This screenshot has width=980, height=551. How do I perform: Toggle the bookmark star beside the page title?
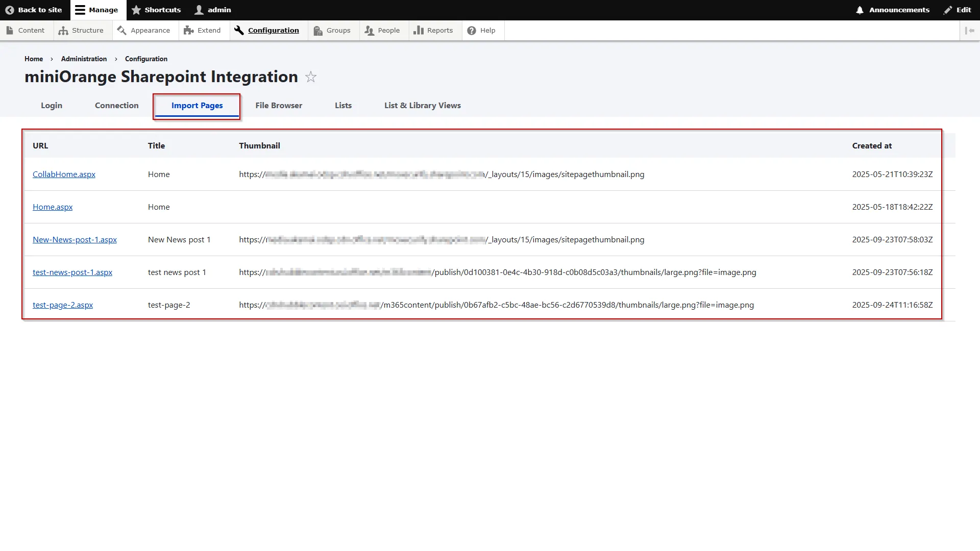click(310, 77)
